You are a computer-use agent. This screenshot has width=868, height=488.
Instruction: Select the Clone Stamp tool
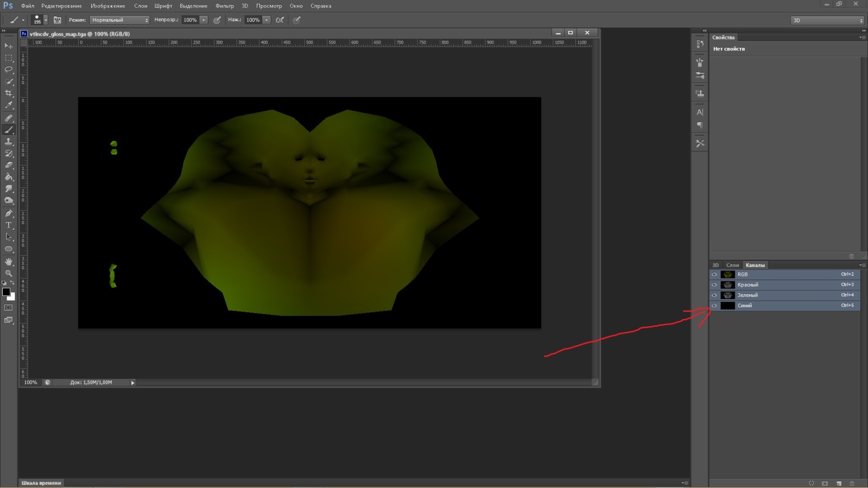click(x=9, y=142)
